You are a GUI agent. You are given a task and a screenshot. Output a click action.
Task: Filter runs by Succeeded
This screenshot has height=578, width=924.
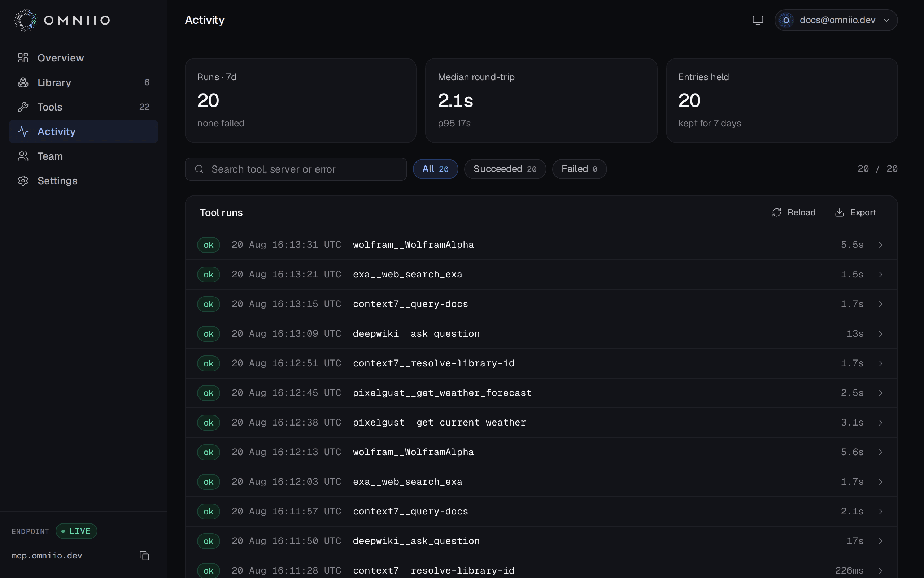point(505,169)
